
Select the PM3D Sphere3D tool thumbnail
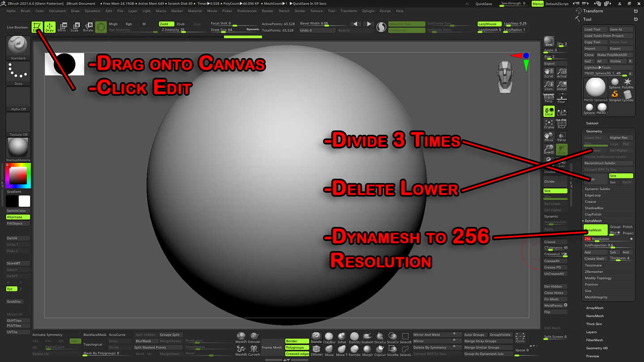click(595, 88)
